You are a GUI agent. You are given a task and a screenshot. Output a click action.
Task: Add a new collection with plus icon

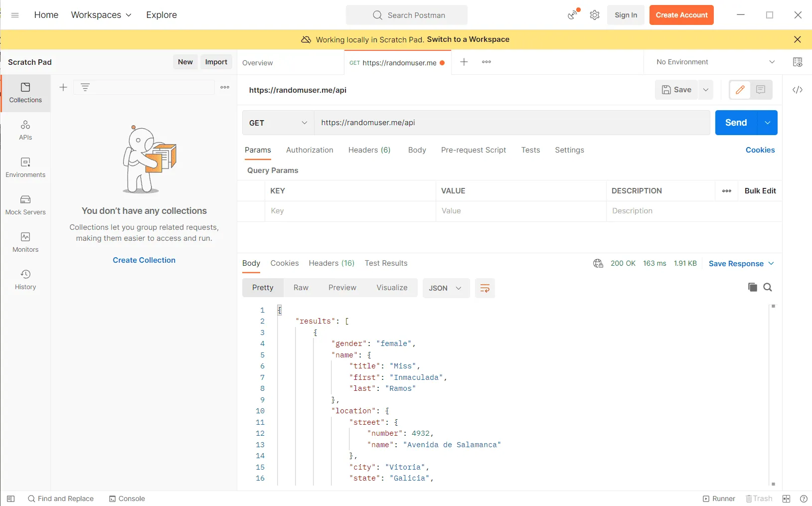[x=63, y=87]
